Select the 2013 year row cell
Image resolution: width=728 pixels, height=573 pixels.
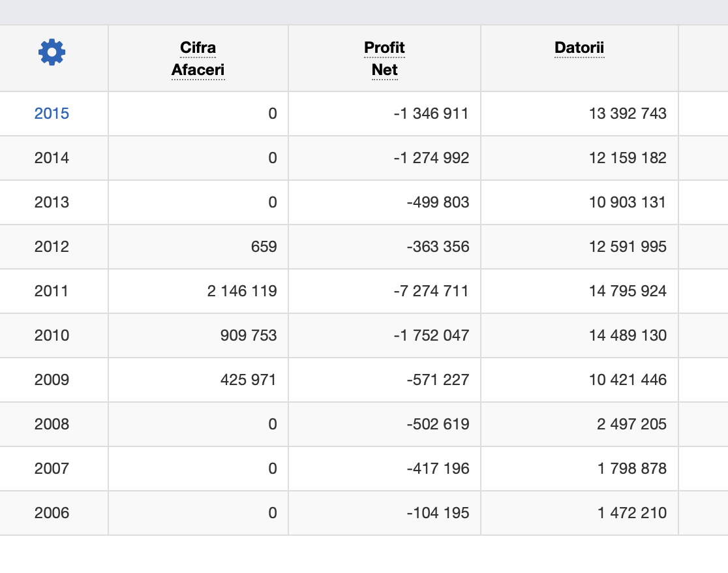pyautogui.click(x=52, y=202)
